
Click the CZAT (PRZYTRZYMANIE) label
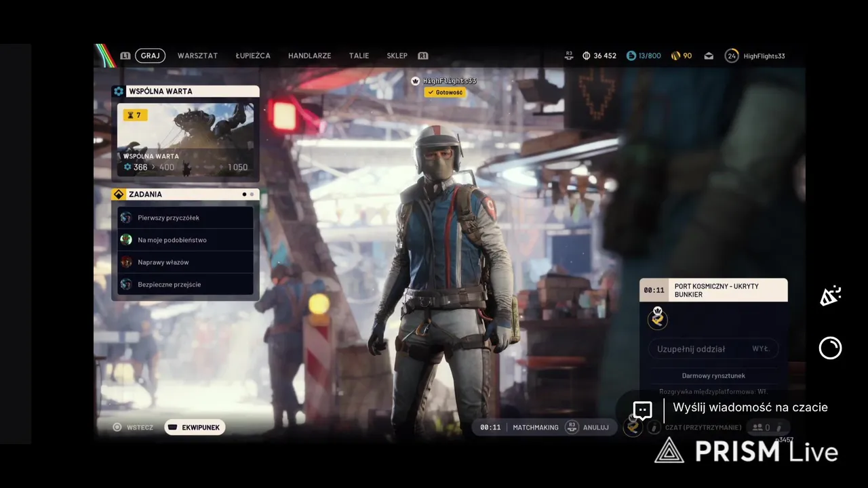point(703,427)
